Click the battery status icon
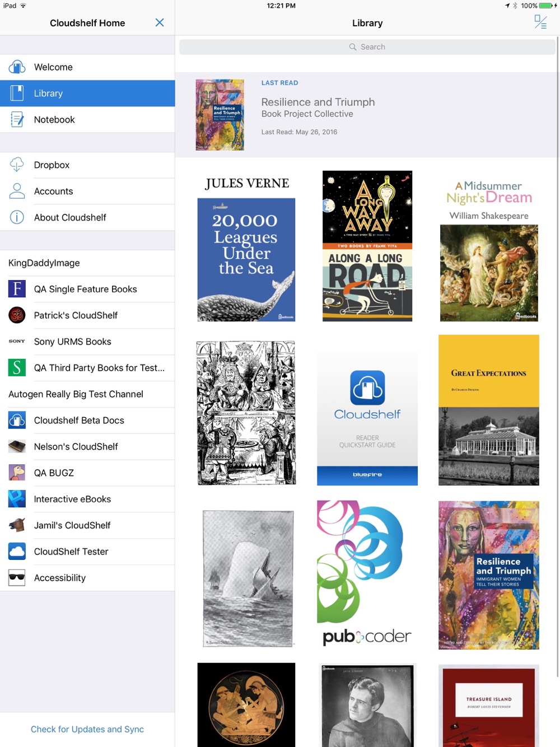The image size is (560, 747). tap(546, 6)
